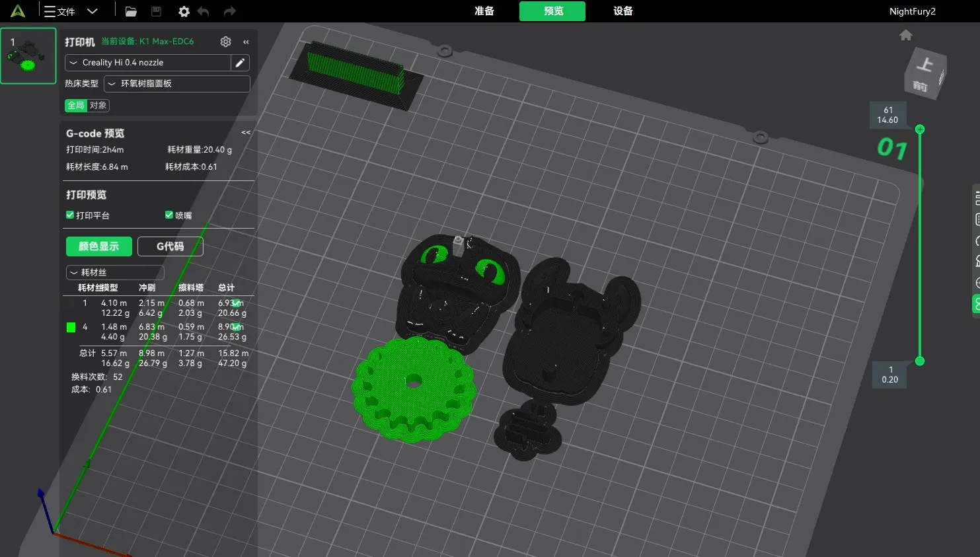Click the 换料次数: 52 text
Screen dimensions: 980x557
pyautogui.click(x=97, y=377)
